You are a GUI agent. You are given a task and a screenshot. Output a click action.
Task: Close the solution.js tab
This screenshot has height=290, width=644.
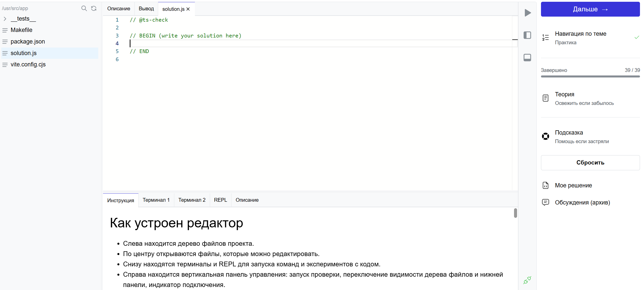(188, 9)
